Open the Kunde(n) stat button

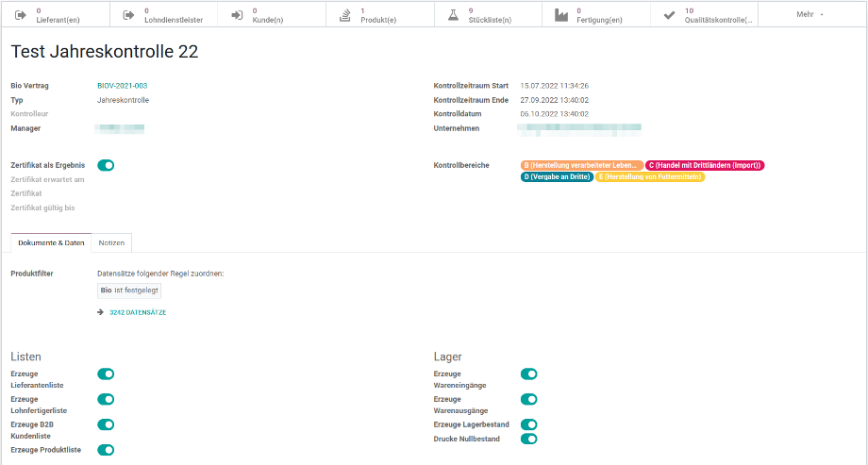coord(271,14)
